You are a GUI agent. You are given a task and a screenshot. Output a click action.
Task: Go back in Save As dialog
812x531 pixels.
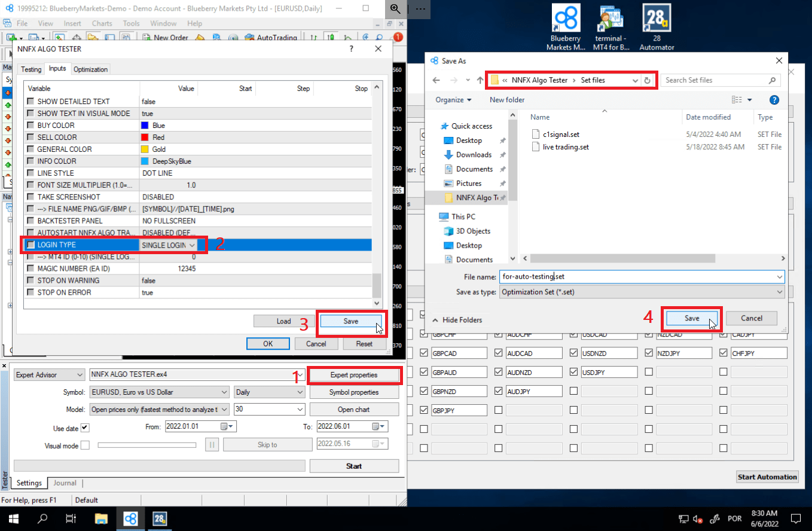pos(436,80)
